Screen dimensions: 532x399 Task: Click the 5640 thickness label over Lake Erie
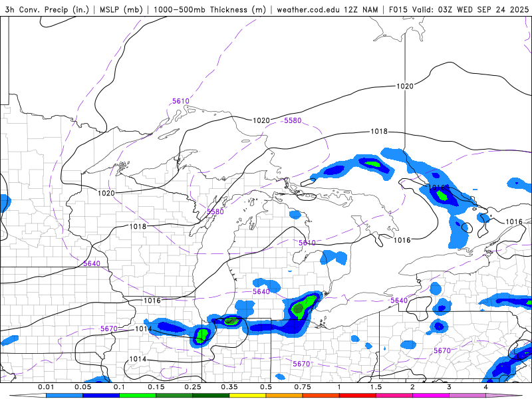click(x=398, y=301)
